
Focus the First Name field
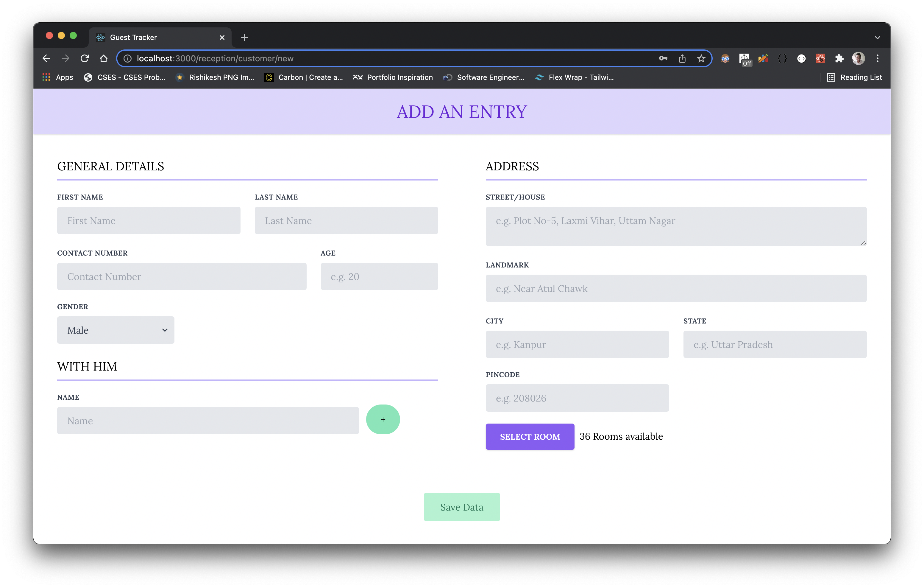[149, 220]
